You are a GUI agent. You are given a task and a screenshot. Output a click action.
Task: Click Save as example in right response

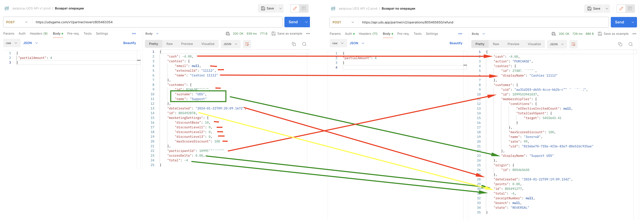[613, 34]
